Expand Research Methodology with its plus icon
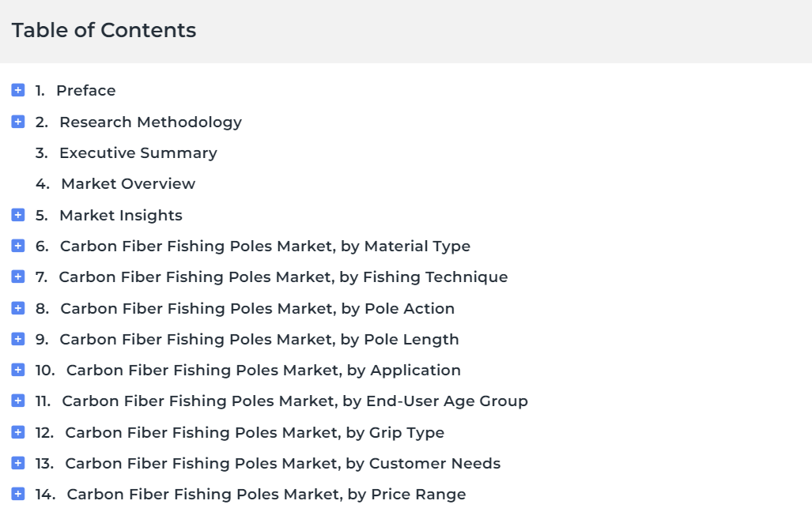This screenshot has height=512, width=812. [18, 122]
